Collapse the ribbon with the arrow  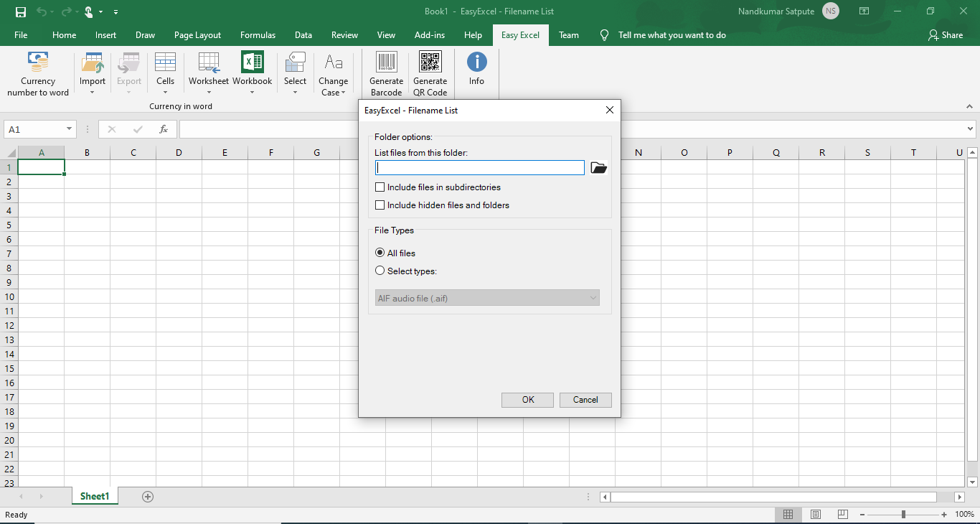click(970, 106)
